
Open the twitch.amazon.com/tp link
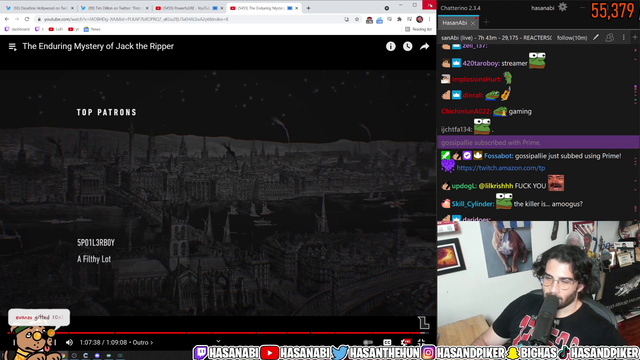(500, 168)
